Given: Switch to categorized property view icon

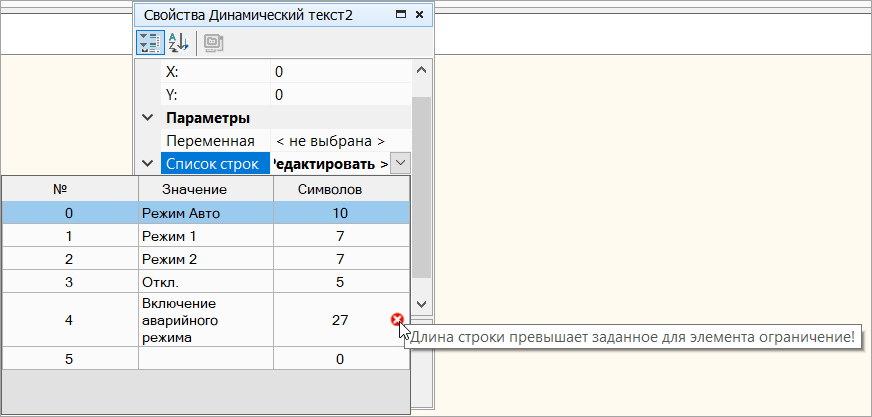Looking at the screenshot, I should (x=149, y=42).
